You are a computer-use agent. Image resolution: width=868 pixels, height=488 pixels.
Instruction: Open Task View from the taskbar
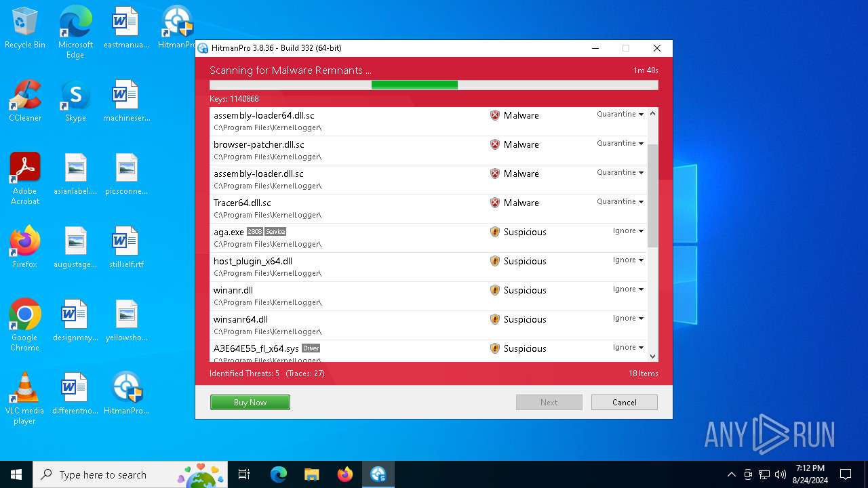tap(244, 474)
